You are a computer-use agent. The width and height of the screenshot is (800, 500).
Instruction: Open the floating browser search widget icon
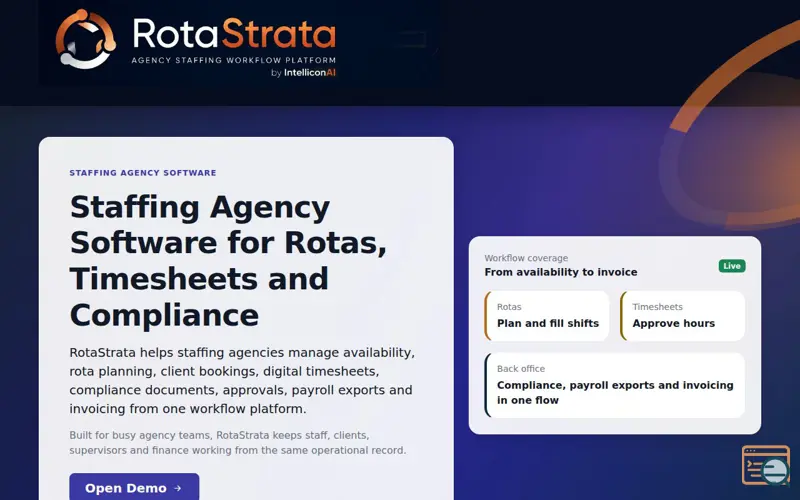click(766, 465)
